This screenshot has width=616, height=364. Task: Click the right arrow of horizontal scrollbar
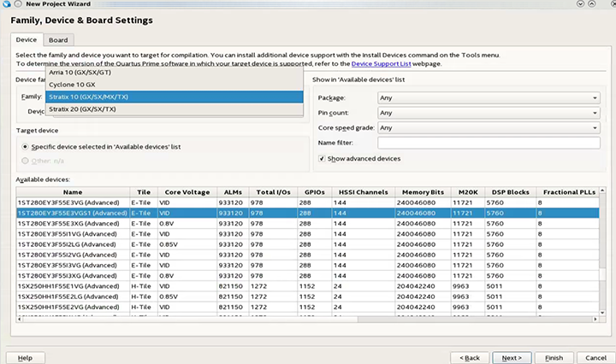pos(595,320)
